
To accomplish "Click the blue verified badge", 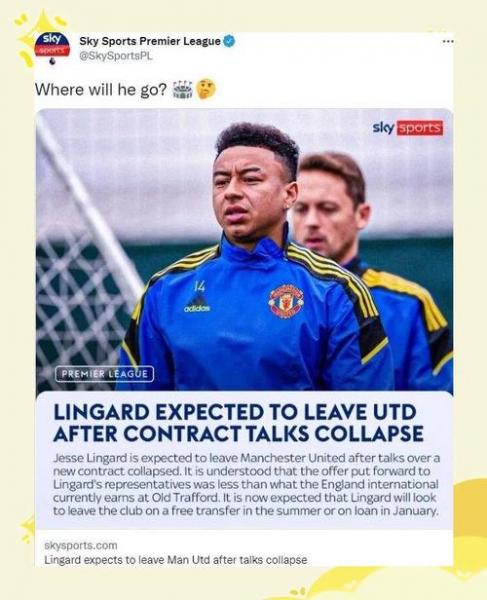I will click(229, 41).
